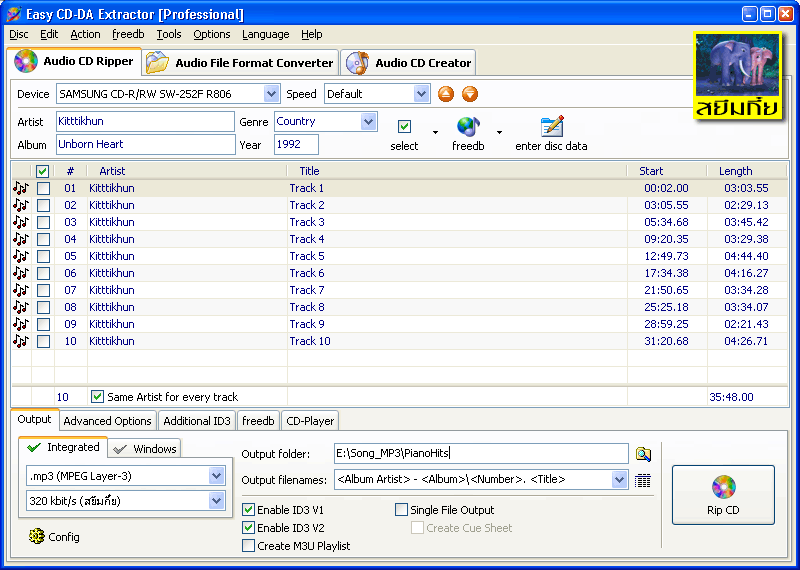Open the CD-Player tab

coord(310,421)
